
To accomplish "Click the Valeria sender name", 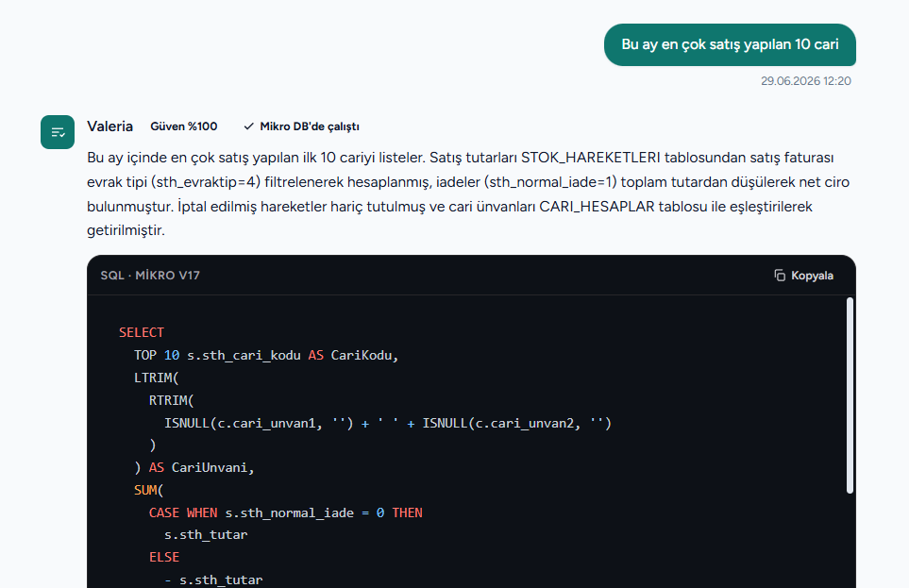I will click(x=109, y=126).
